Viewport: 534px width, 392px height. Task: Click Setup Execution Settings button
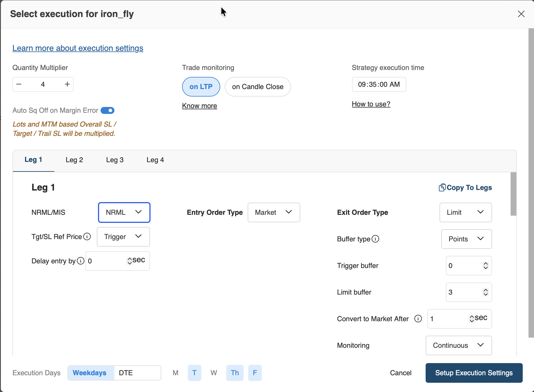tap(474, 373)
